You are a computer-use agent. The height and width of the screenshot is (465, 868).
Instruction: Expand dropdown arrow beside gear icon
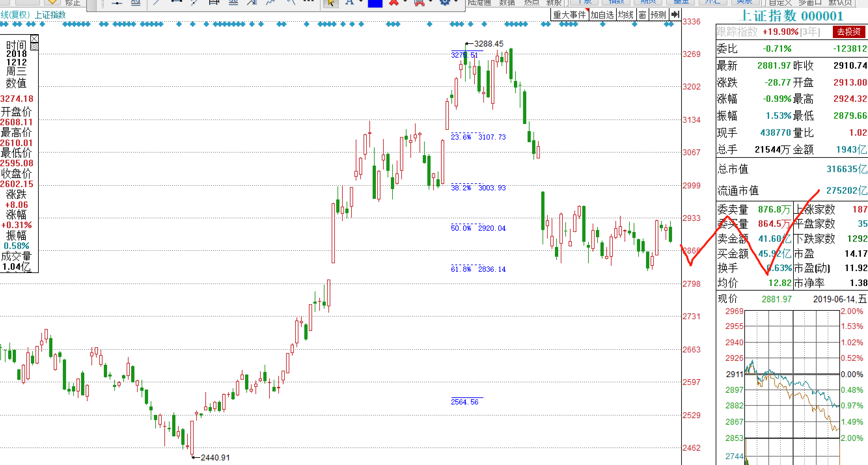coord(457,2)
